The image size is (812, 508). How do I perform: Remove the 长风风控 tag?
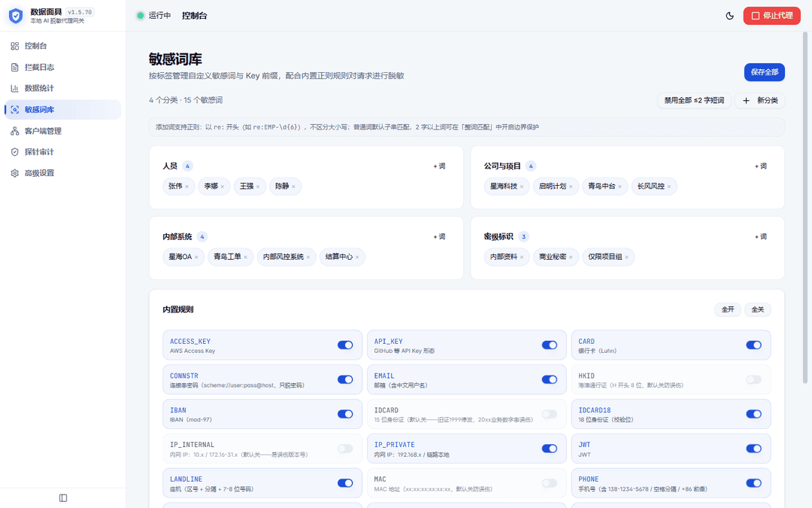(669, 187)
